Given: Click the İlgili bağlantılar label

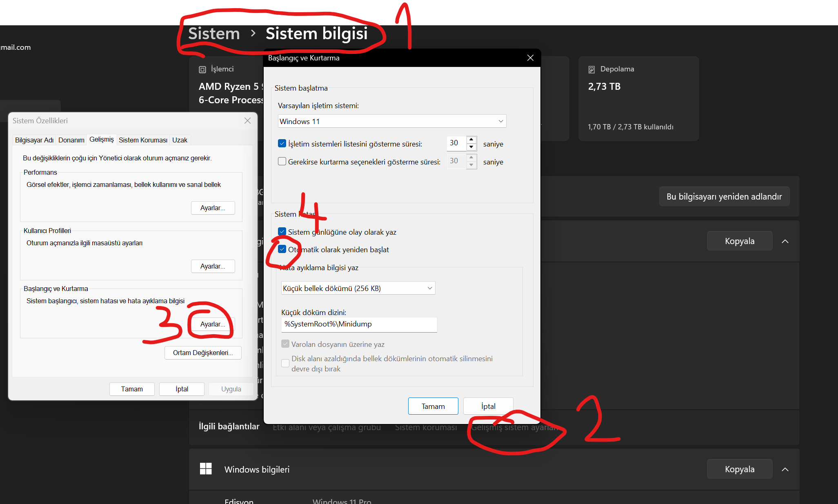Looking at the screenshot, I should coord(229,426).
